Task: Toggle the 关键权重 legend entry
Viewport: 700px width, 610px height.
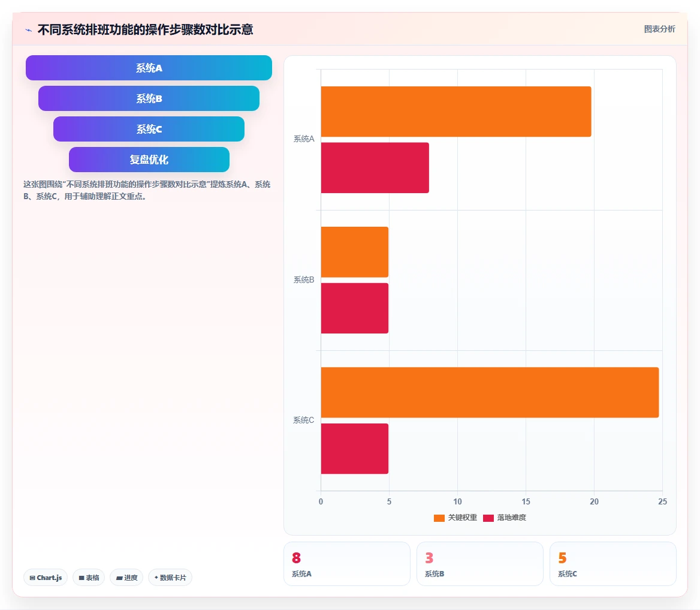Action: (455, 518)
